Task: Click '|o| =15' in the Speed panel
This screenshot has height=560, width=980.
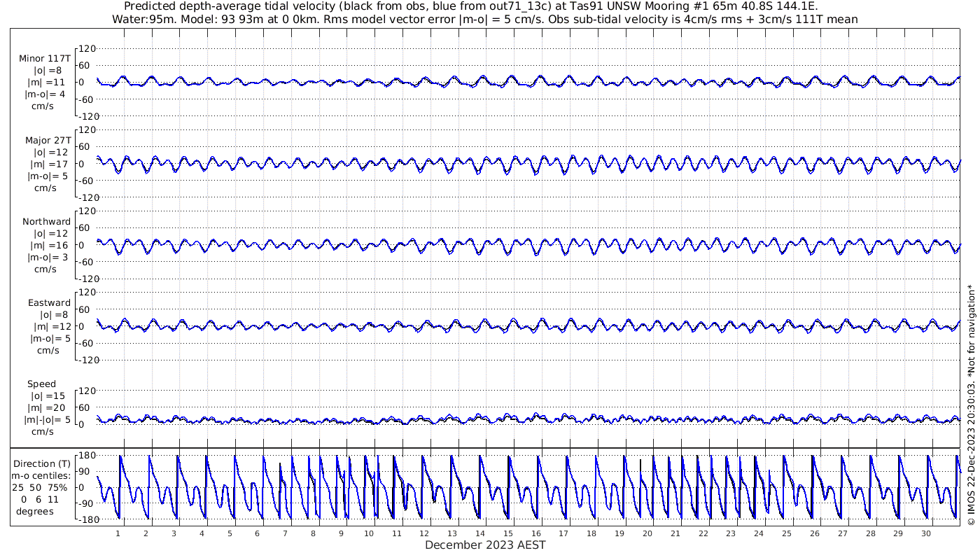Action: click(48, 396)
